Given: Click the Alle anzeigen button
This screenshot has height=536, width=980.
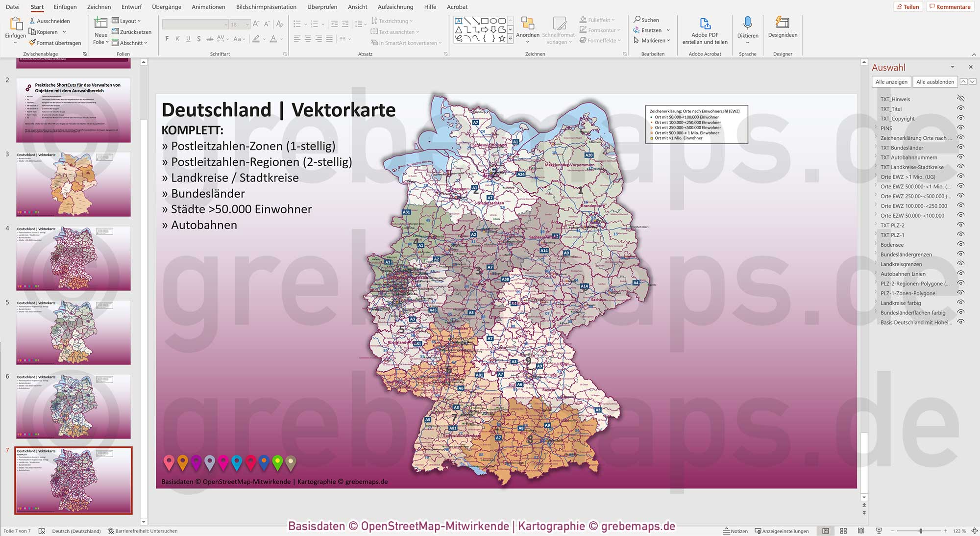Looking at the screenshot, I should (891, 82).
